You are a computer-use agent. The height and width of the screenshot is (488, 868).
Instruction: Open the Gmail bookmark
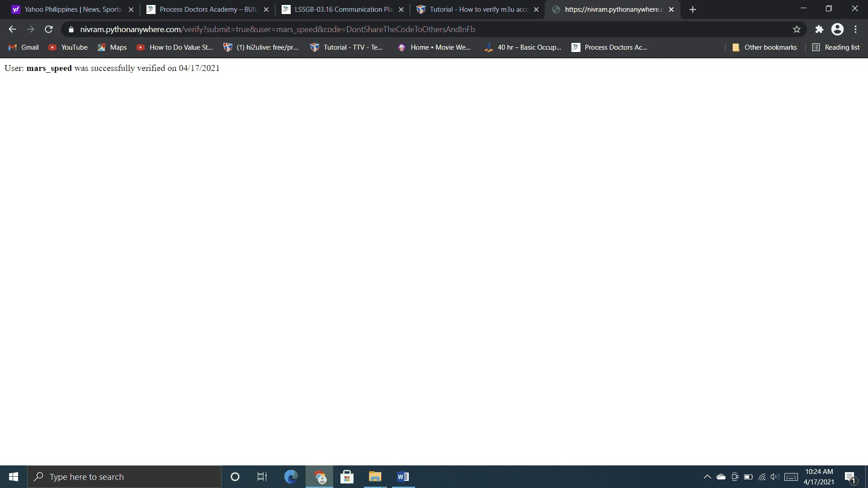[24, 47]
